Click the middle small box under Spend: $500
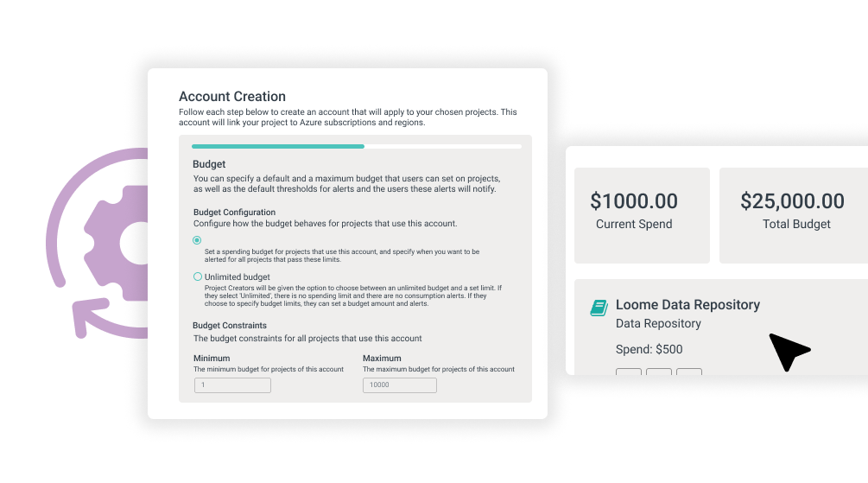This screenshot has width=868, height=483. [x=659, y=372]
